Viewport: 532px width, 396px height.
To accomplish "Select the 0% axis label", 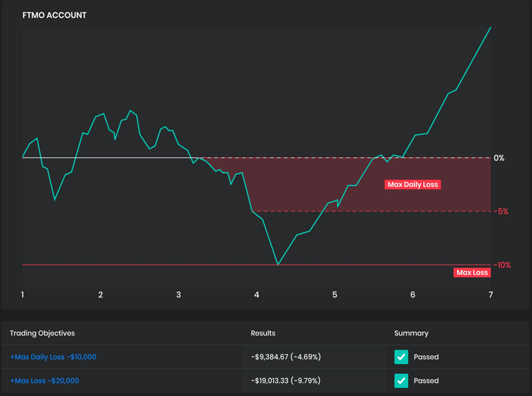I will point(498,158).
